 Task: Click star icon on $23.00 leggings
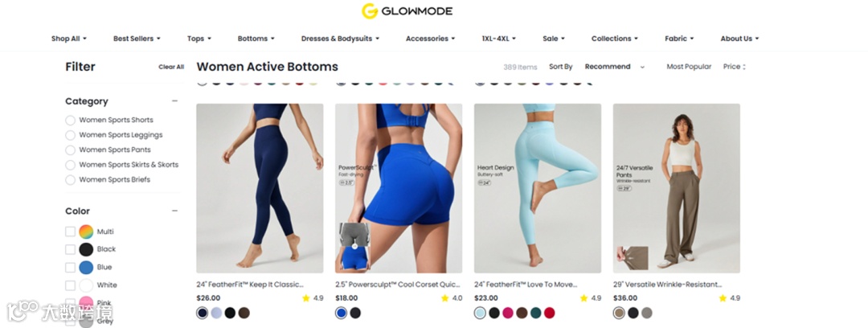tap(584, 298)
